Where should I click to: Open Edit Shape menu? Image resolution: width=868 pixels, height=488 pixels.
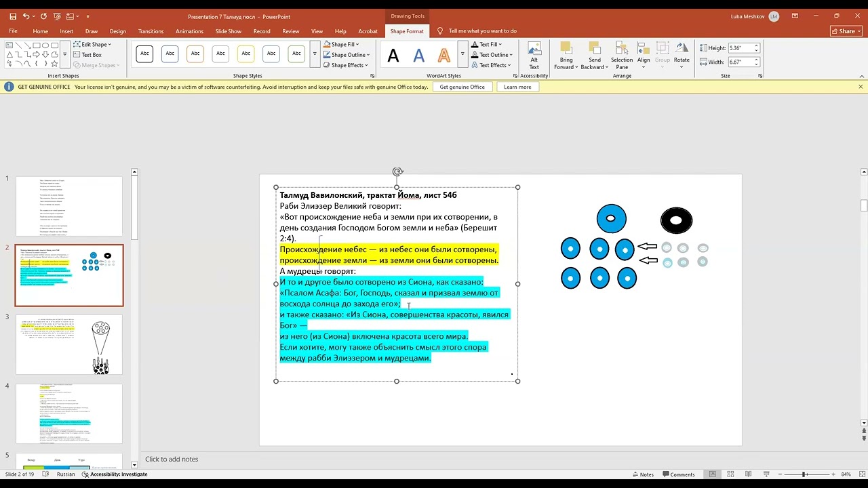[92, 45]
